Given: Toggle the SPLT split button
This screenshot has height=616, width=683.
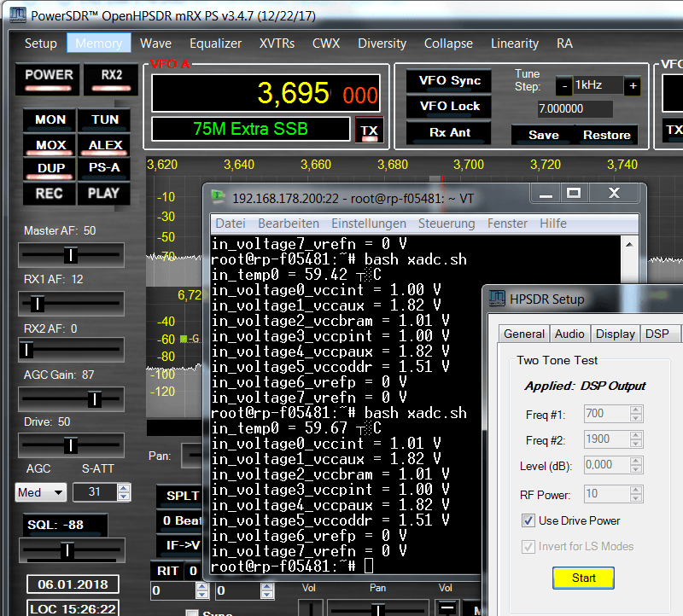Looking at the screenshot, I should point(179,496).
